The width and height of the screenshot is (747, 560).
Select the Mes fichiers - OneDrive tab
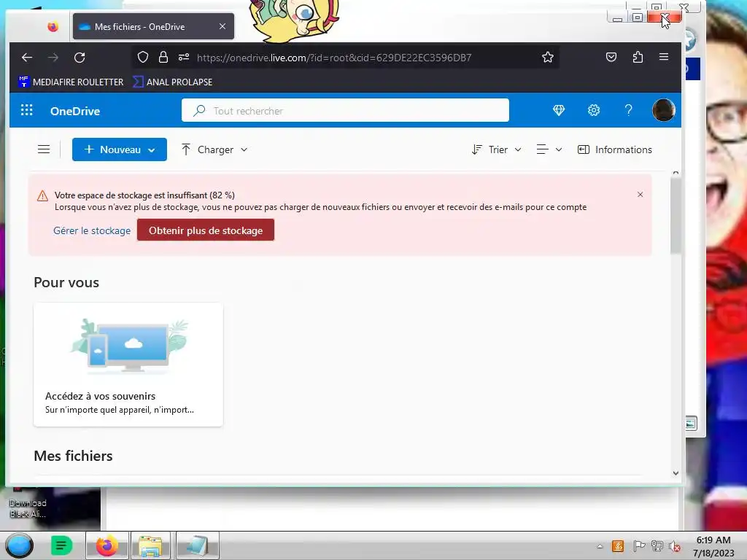pyautogui.click(x=153, y=27)
